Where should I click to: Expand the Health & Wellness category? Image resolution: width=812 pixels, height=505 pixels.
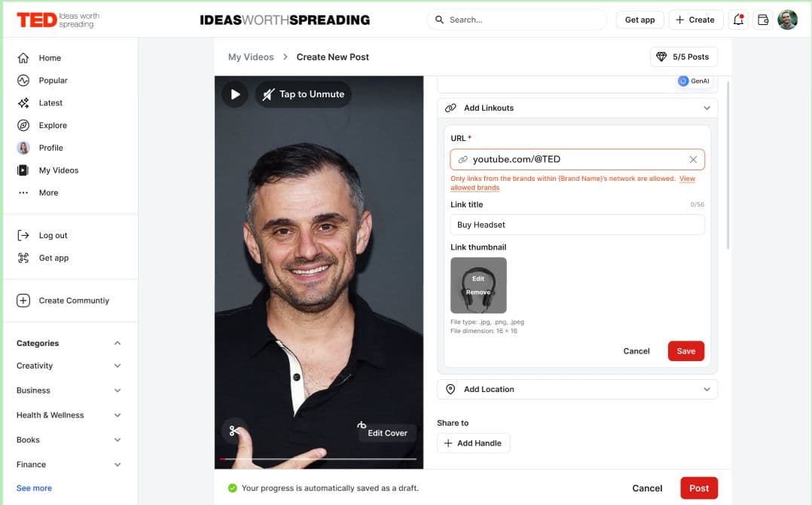(118, 415)
